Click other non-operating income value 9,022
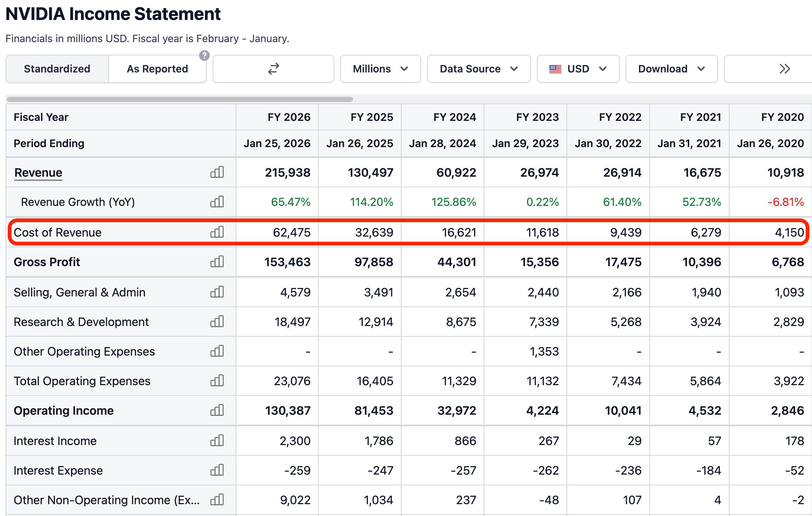This screenshot has height=516, width=812. tap(295, 500)
